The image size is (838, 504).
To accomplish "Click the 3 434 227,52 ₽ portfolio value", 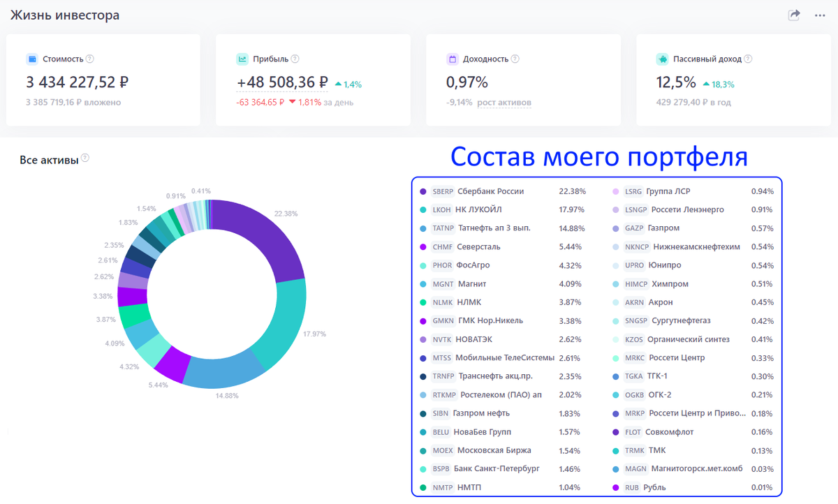I will [78, 82].
